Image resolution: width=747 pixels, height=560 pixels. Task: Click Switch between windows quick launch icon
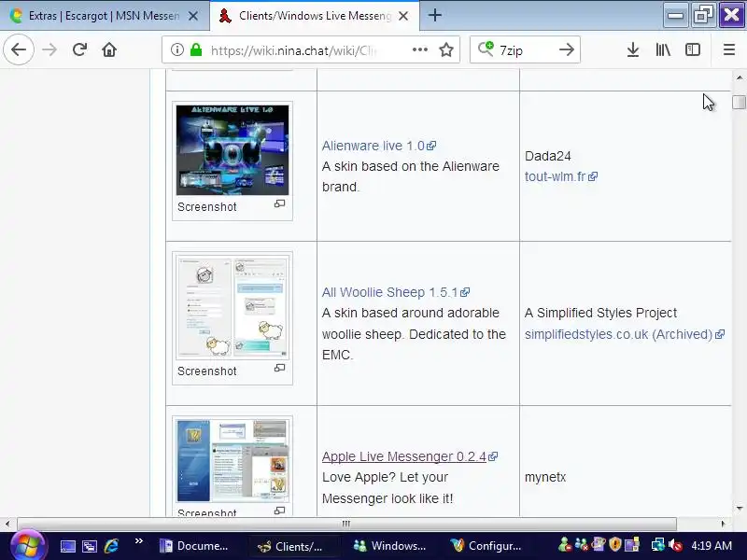[x=89, y=546]
